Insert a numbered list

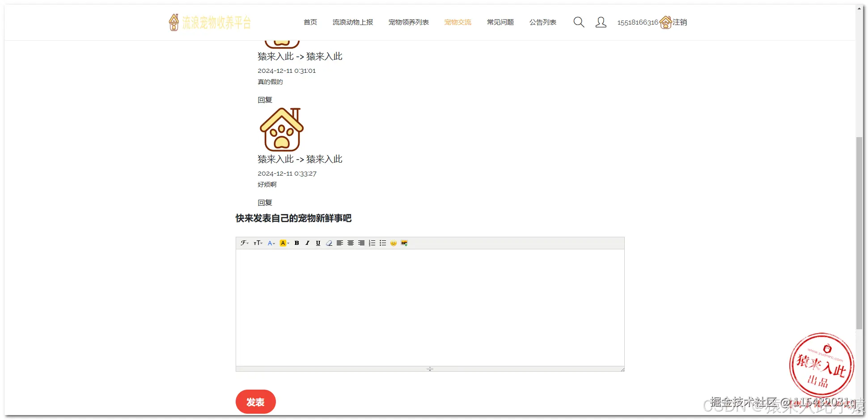pyautogui.click(x=372, y=243)
